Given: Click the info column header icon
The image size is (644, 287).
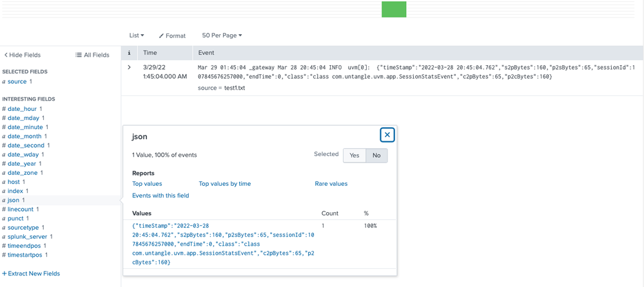Looking at the screenshot, I should 129,53.
